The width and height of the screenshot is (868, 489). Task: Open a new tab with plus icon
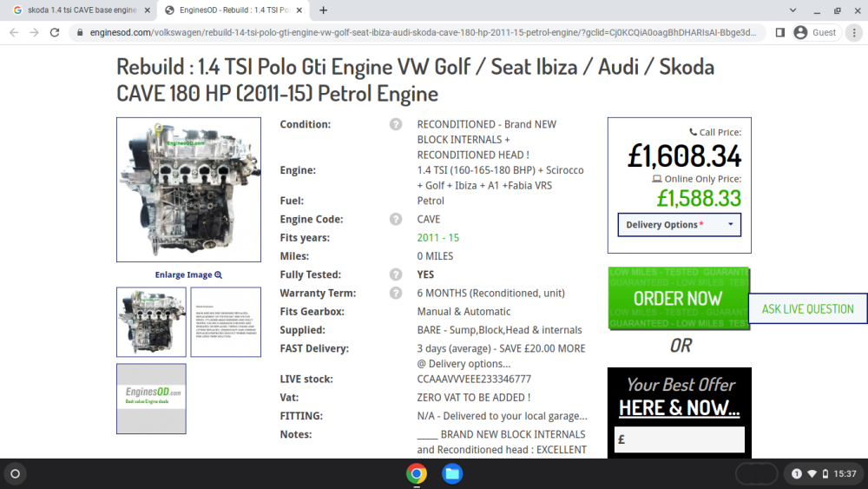click(323, 10)
